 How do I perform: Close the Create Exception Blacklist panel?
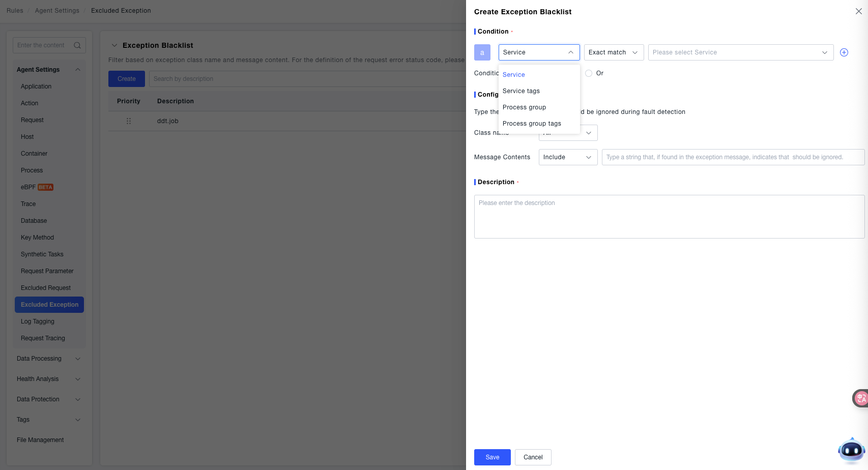click(858, 11)
